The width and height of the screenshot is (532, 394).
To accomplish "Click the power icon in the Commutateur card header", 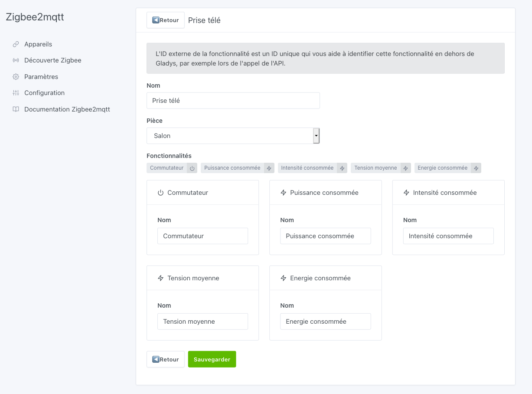I will [x=161, y=192].
